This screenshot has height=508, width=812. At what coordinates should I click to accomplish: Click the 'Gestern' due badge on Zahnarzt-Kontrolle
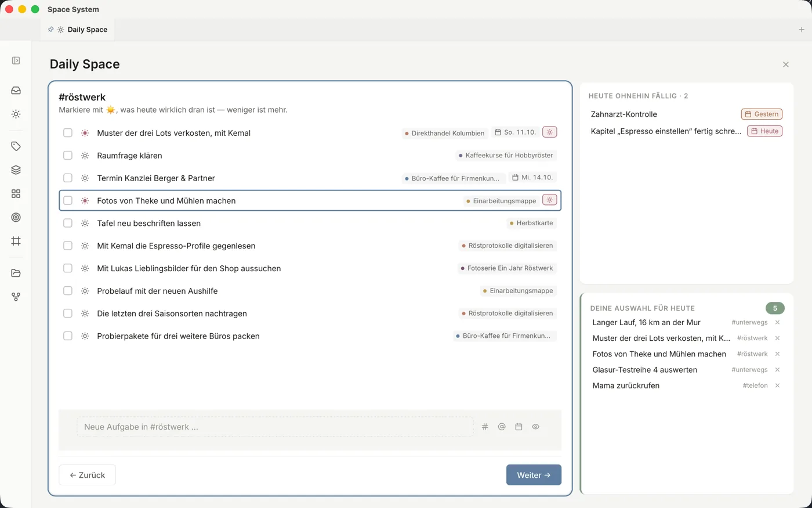pyautogui.click(x=762, y=114)
